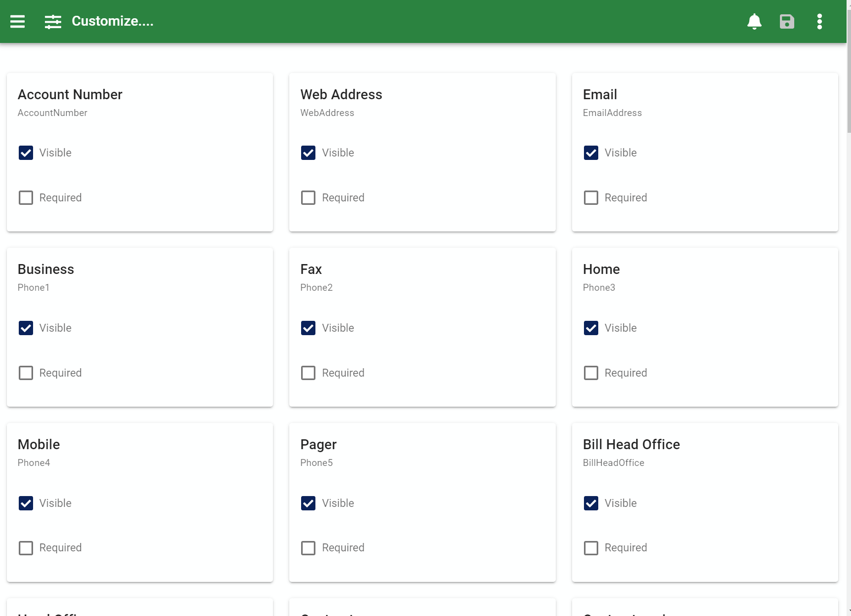Open the hamburger navigation menu

point(17,21)
